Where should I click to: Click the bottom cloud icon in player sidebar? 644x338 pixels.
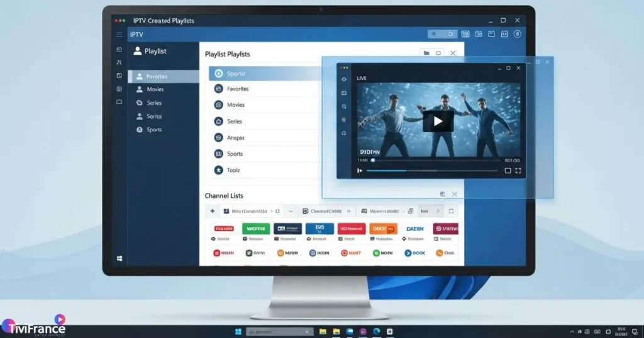[344, 133]
